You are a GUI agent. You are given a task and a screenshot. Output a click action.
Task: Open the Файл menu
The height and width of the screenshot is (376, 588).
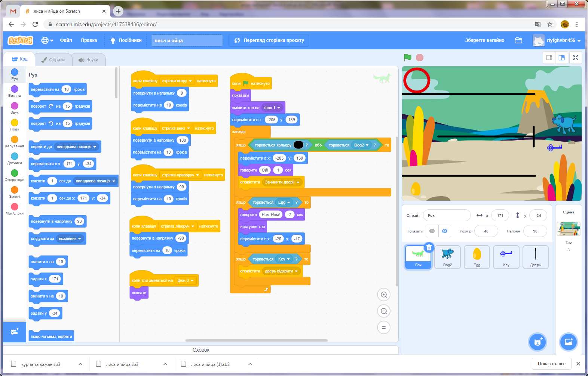pos(66,40)
